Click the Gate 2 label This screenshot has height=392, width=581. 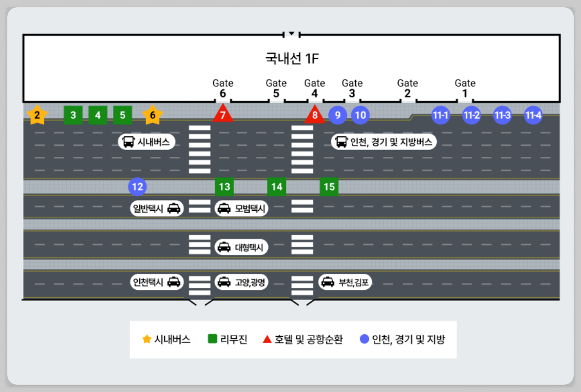(x=408, y=88)
